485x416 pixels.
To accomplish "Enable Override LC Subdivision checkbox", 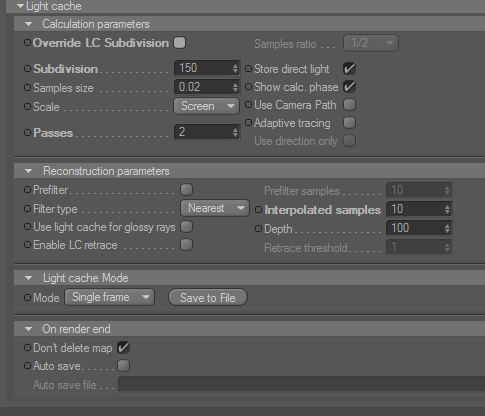I will pos(180,43).
